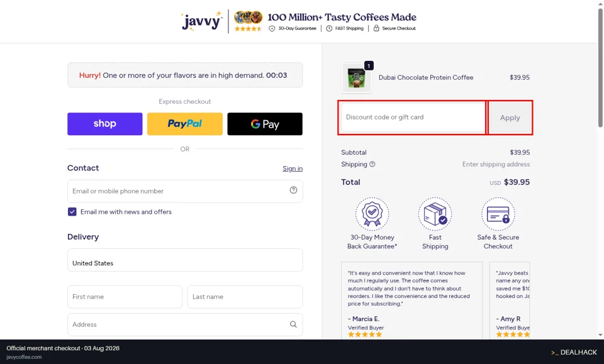Click the Marcia E. review card
Viewport: 604px width, 364px height.
[411, 301]
